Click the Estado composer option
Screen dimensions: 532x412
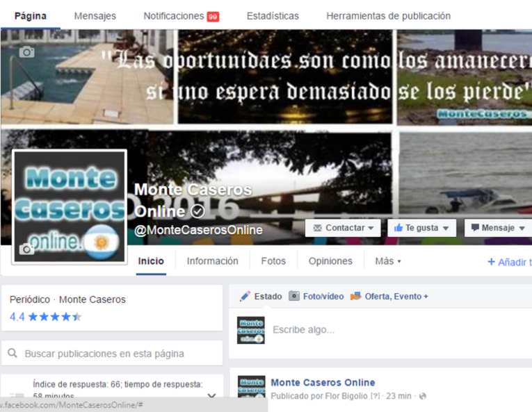(268, 297)
